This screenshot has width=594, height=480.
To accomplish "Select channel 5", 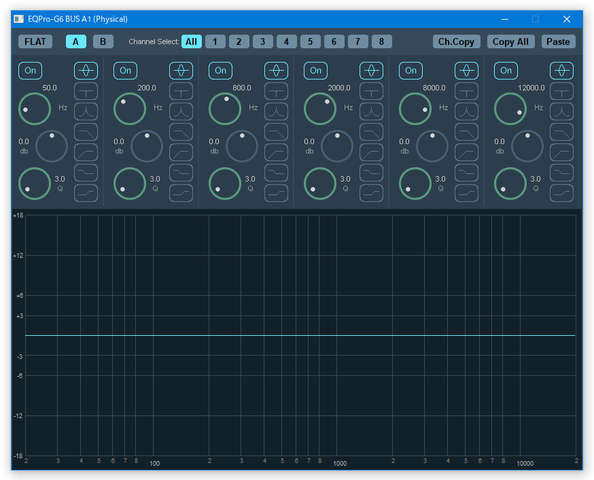I will tap(310, 42).
